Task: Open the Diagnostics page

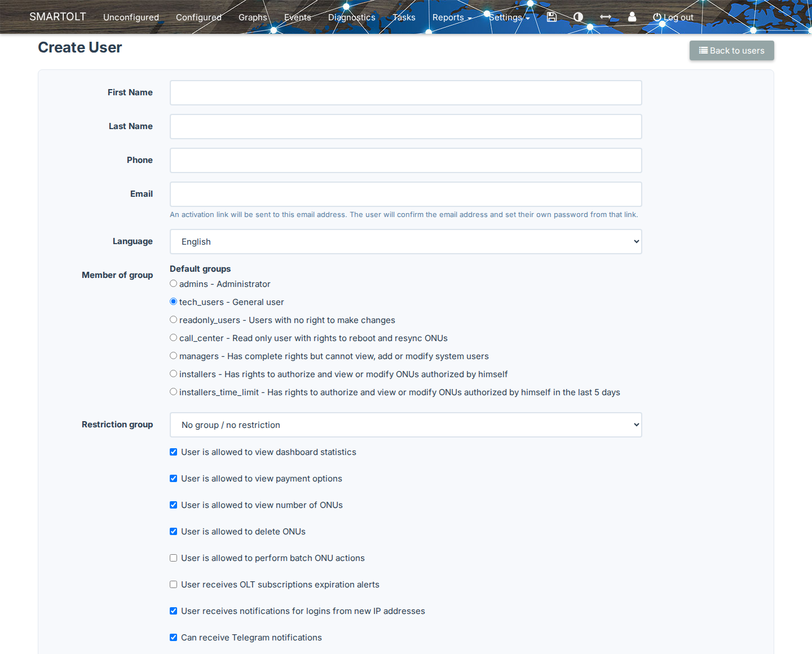Action: click(x=352, y=17)
